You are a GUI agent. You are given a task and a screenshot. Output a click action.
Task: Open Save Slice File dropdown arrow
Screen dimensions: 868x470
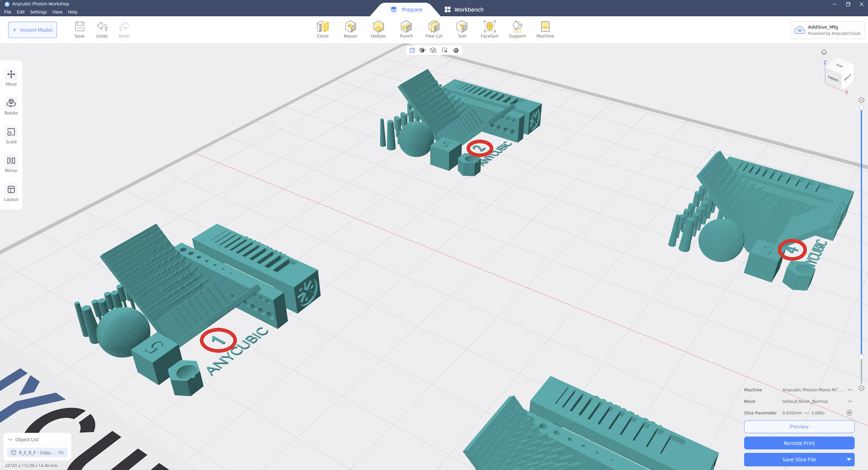(849, 459)
